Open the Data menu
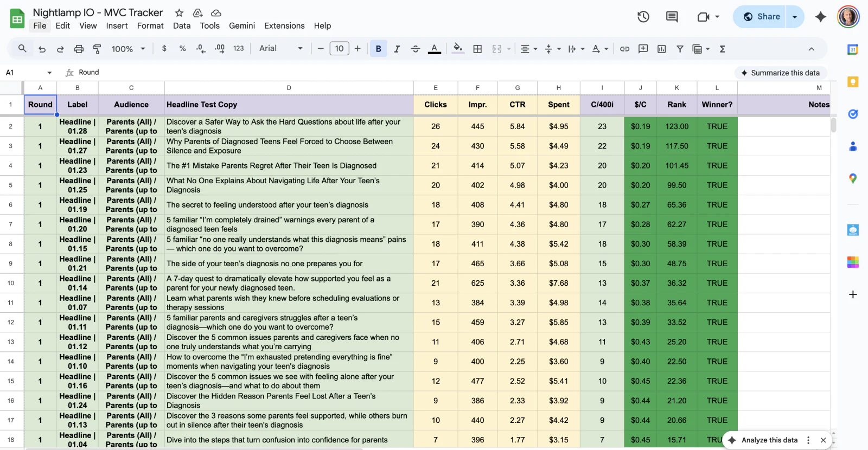This screenshot has width=868, height=450. coord(182,25)
